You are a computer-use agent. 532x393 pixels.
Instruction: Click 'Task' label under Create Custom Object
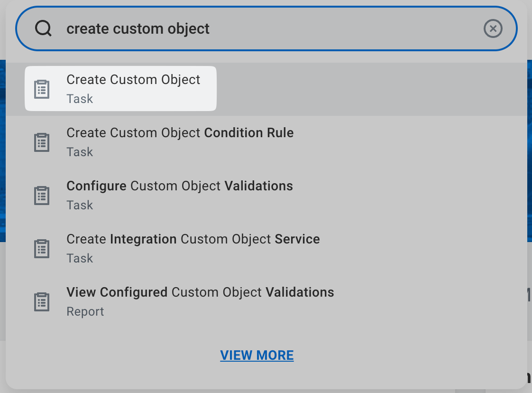point(80,99)
